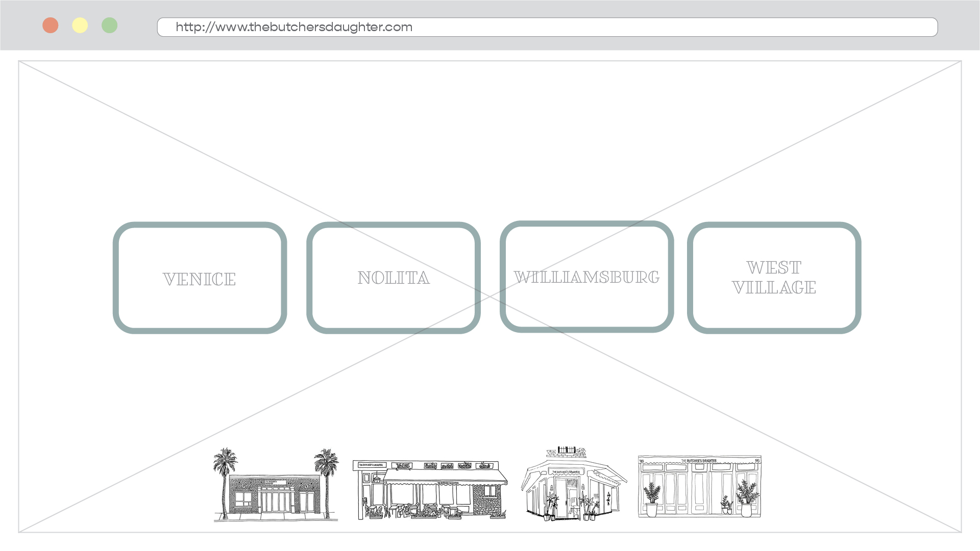This screenshot has width=980, height=551.
Task: Minimize the window using yellow dot
Action: 80,26
